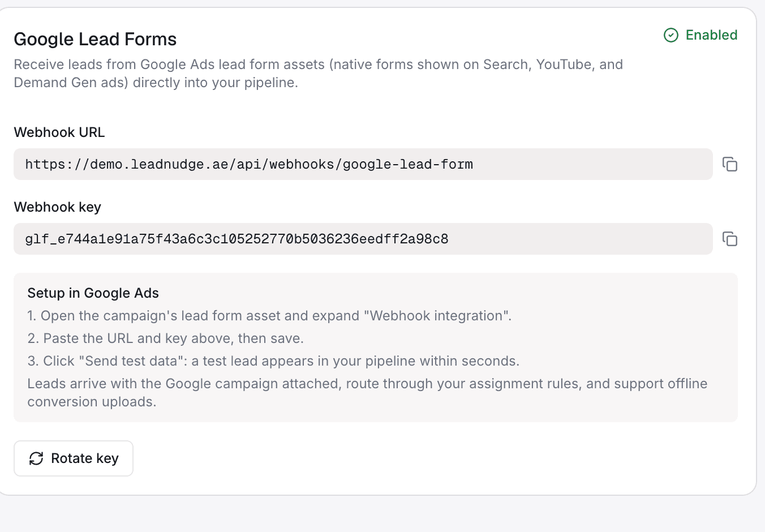Click the note 'Leads arrive with the Google campaign'

click(x=367, y=393)
